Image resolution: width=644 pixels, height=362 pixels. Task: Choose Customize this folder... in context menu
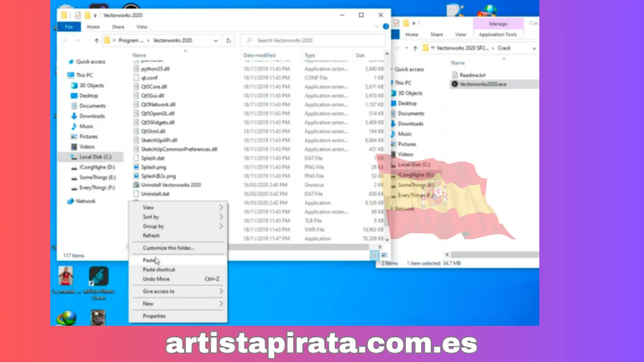[178, 248]
